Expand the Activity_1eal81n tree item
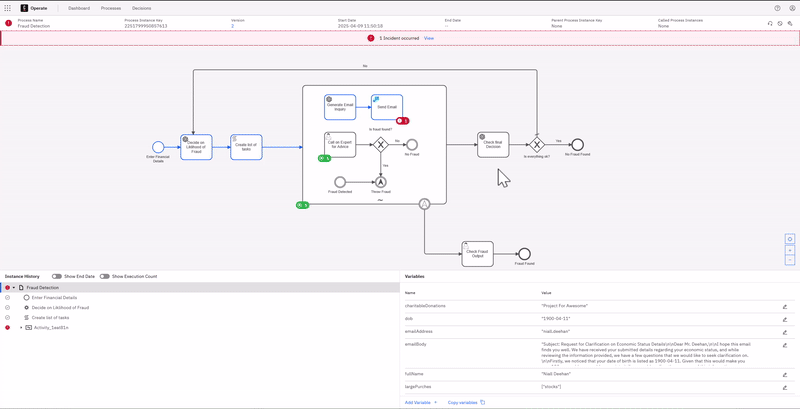The width and height of the screenshot is (800, 409). tap(20, 327)
